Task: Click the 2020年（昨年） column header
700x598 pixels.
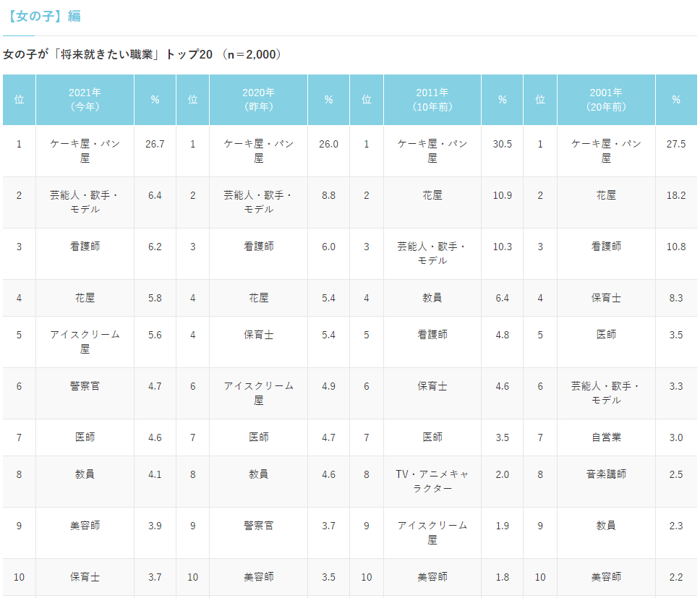Action: [x=258, y=99]
